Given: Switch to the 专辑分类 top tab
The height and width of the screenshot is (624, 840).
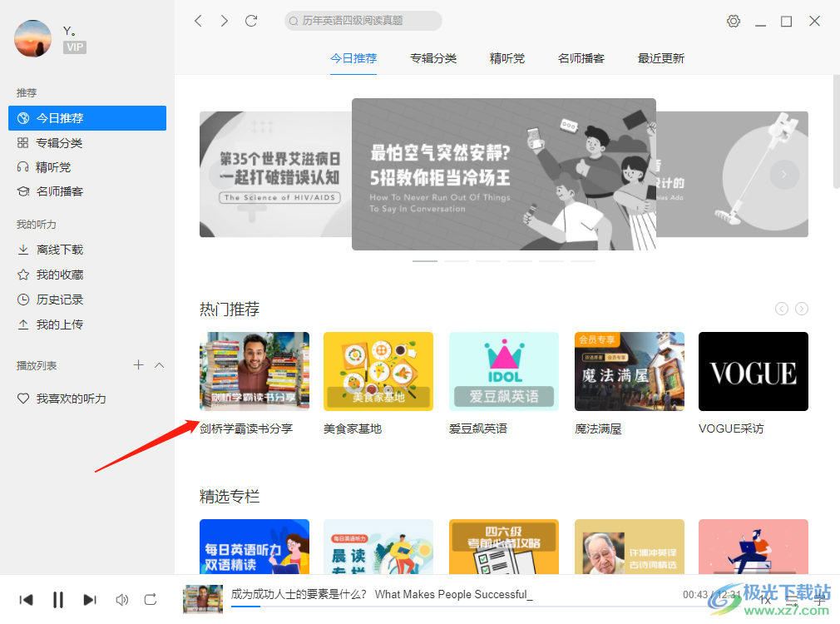Looking at the screenshot, I should click(x=433, y=58).
